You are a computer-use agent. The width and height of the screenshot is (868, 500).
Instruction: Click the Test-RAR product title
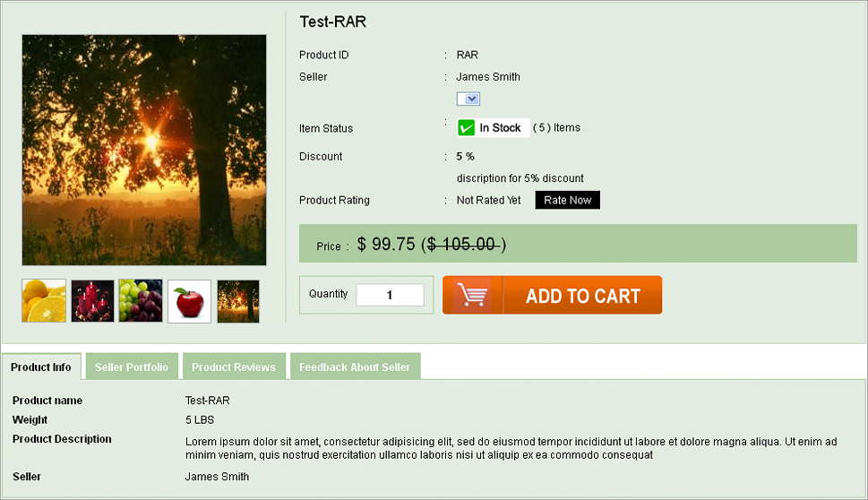click(x=333, y=22)
